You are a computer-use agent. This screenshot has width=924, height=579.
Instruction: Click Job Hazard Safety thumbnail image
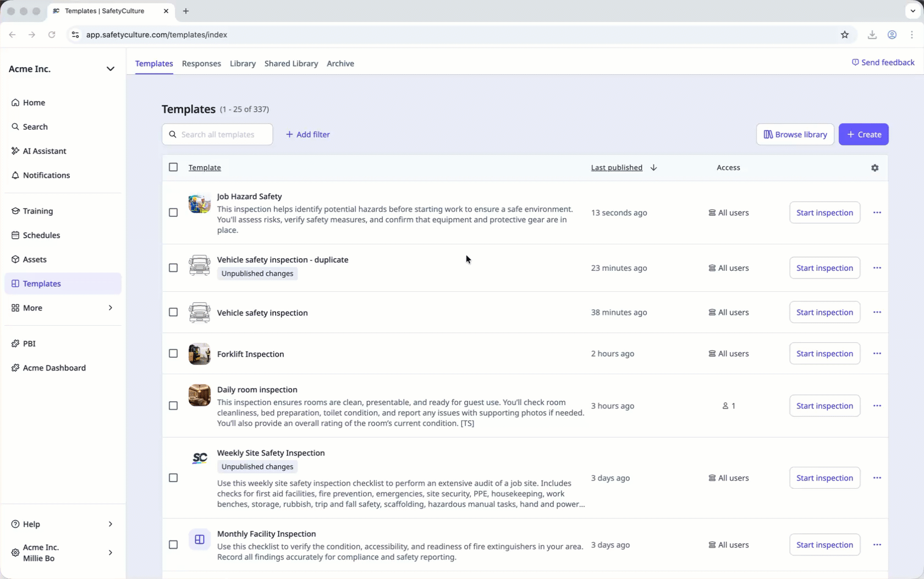point(199,203)
